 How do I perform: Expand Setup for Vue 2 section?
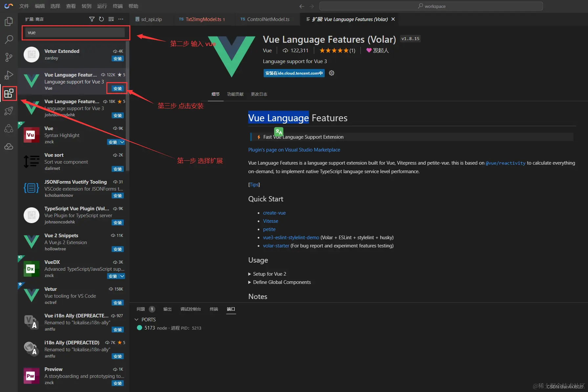click(267, 274)
